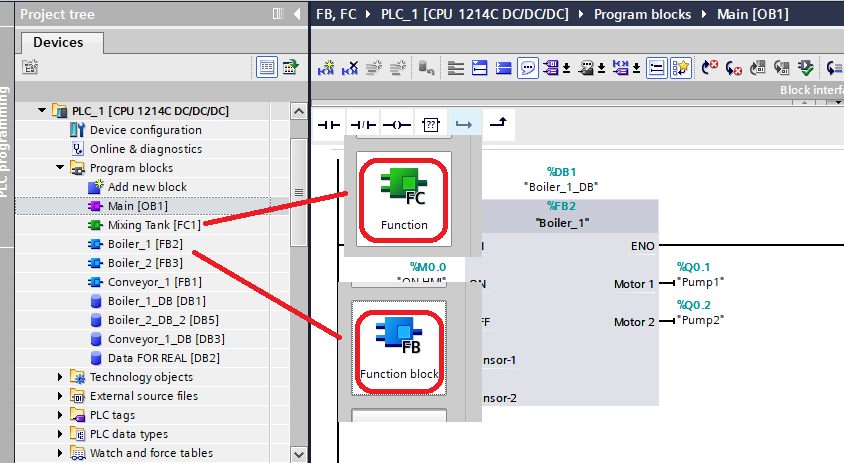Insert a normally open contact from favorites
Viewport: 844px width, 463px height.
[329, 125]
